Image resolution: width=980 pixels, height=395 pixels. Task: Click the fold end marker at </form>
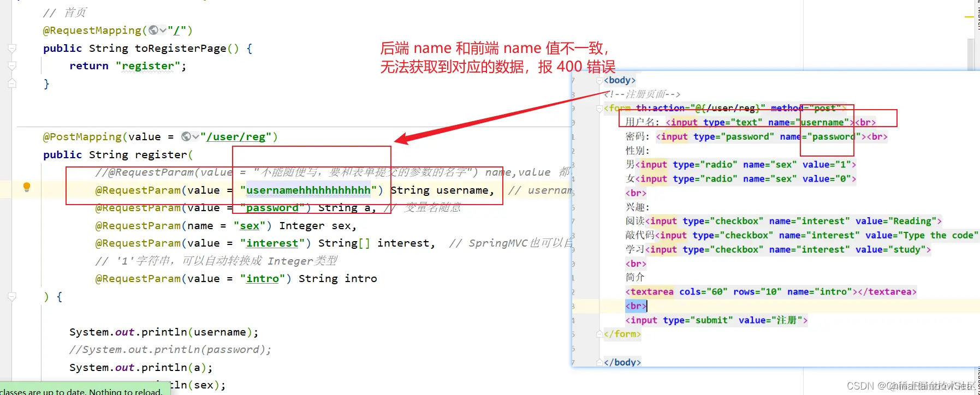point(599,334)
